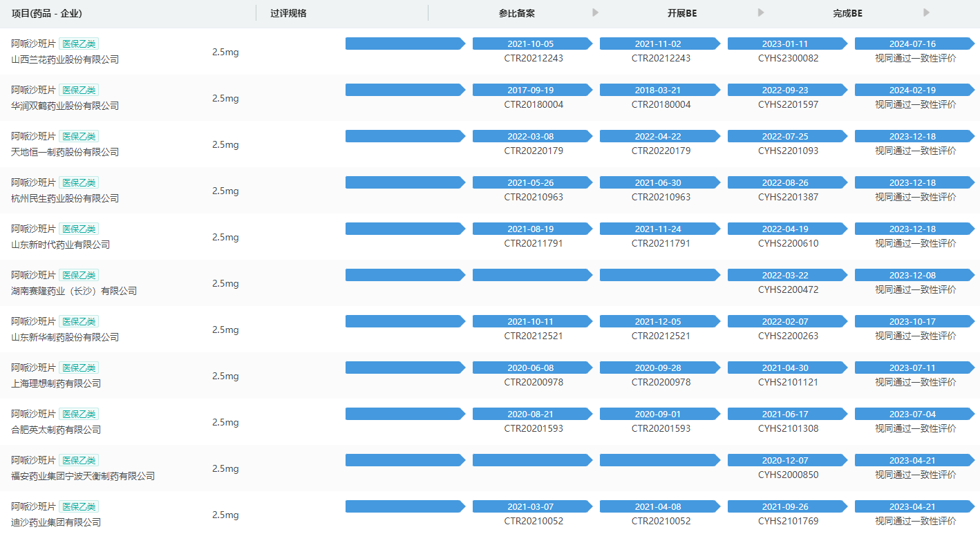
Task: Select acceptance number CYHS2201387
Action: [788, 197]
